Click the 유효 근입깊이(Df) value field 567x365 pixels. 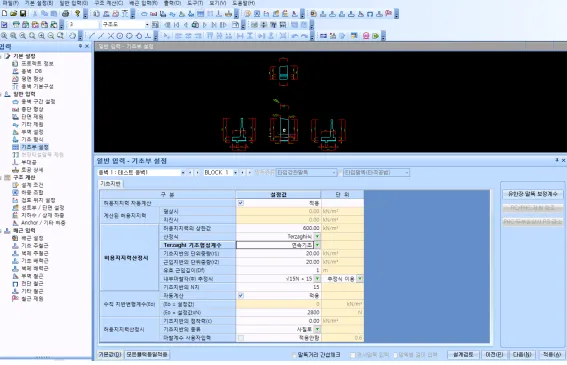click(278, 270)
